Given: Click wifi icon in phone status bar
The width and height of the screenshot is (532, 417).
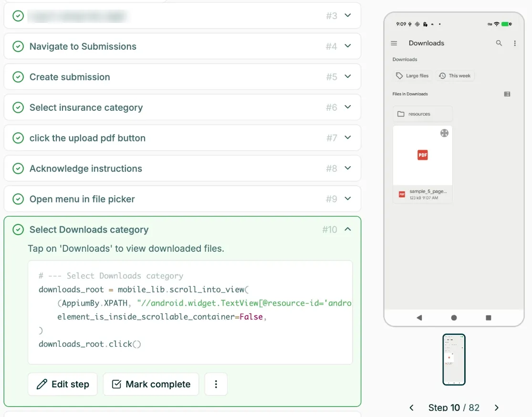Looking at the screenshot, I should (x=497, y=24).
